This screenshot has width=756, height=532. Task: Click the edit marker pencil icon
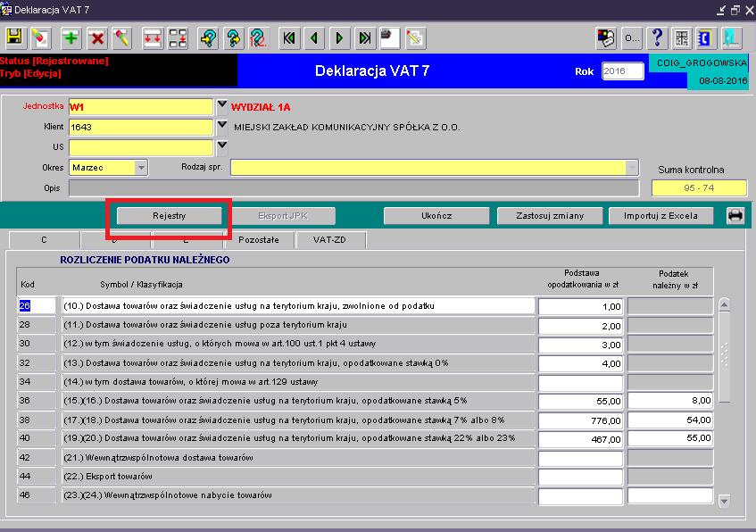[122, 37]
